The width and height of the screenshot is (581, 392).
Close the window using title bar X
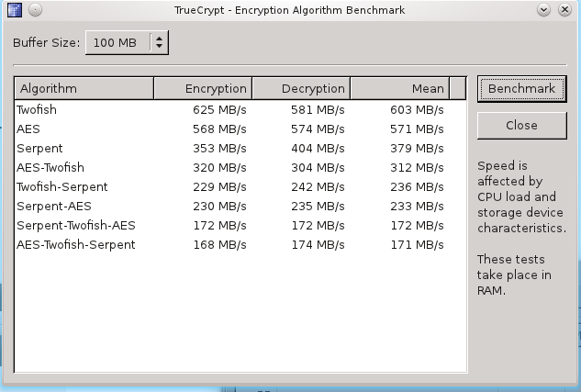[x=566, y=10]
